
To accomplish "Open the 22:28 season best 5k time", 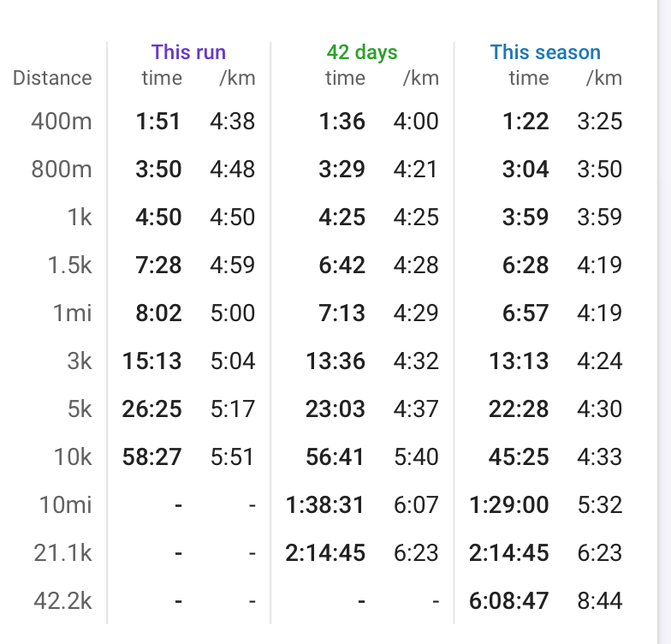I will point(519,409).
